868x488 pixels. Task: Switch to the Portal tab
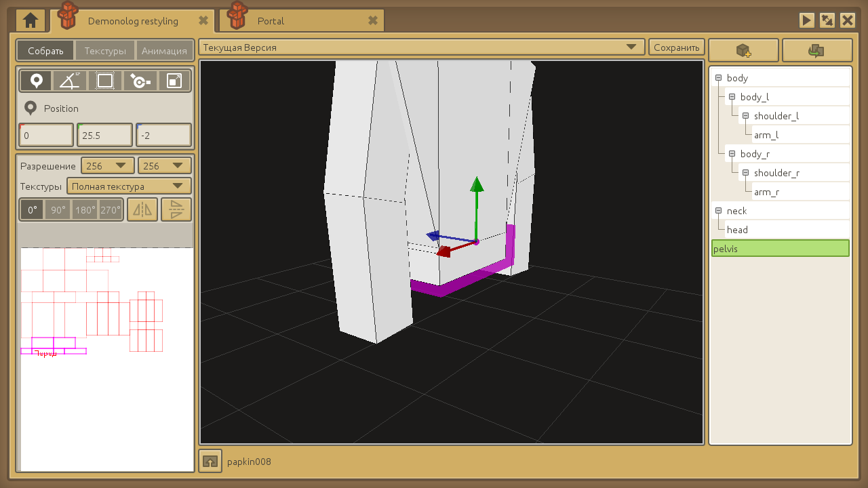tap(271, 21)
